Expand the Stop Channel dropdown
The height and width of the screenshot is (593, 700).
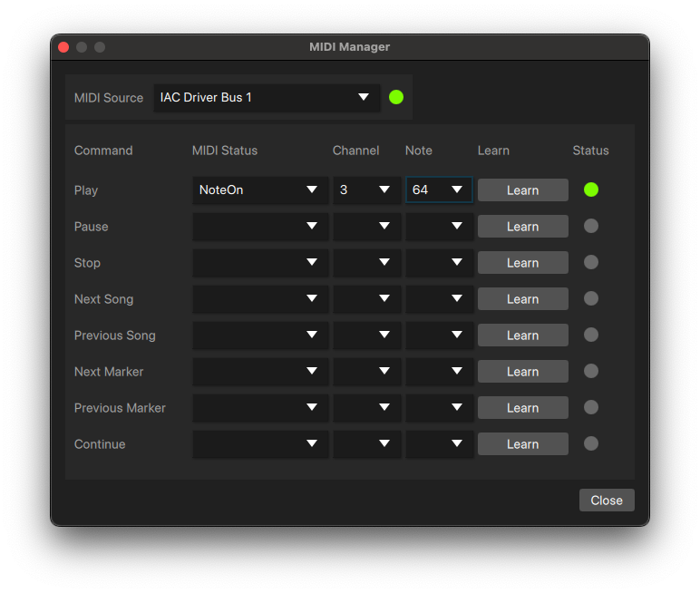[366, 263]
